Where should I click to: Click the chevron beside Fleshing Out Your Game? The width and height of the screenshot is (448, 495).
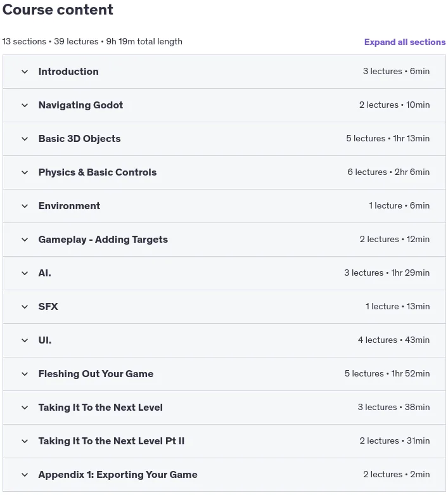(x=25, y=374)
